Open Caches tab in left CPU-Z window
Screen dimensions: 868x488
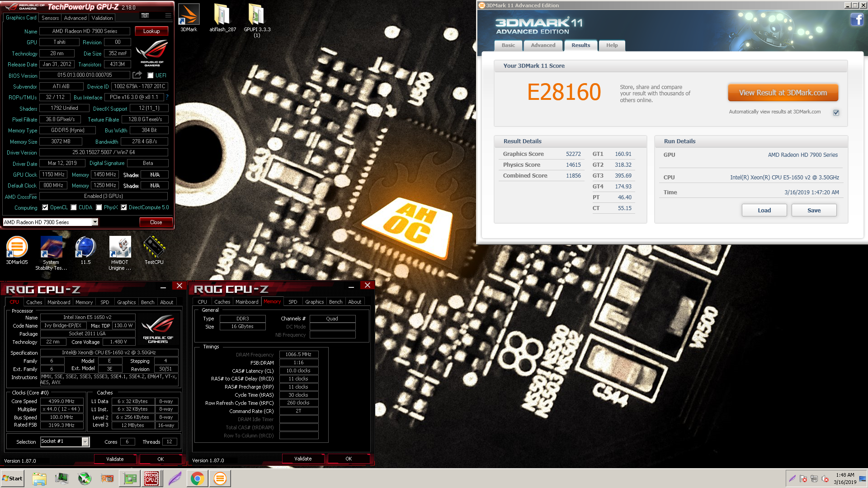34,302
